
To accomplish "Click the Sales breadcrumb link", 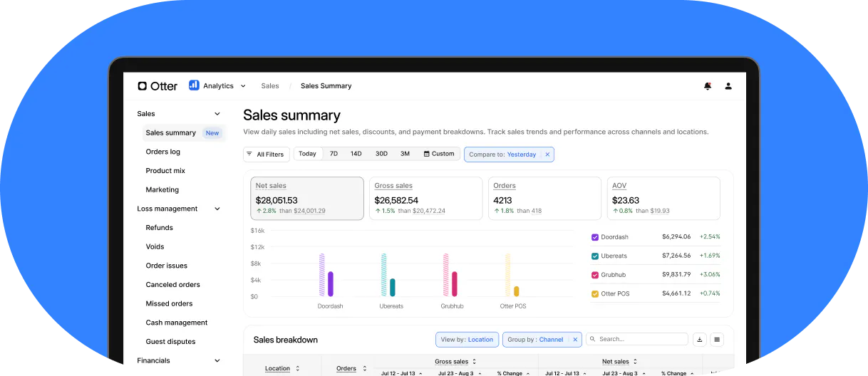I will tap(270, 85).
